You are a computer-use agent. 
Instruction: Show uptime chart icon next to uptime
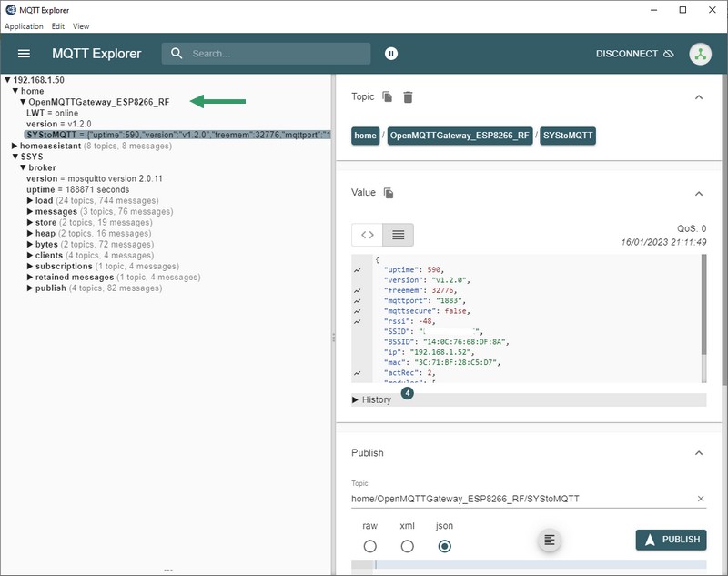[x=357, y=270]
